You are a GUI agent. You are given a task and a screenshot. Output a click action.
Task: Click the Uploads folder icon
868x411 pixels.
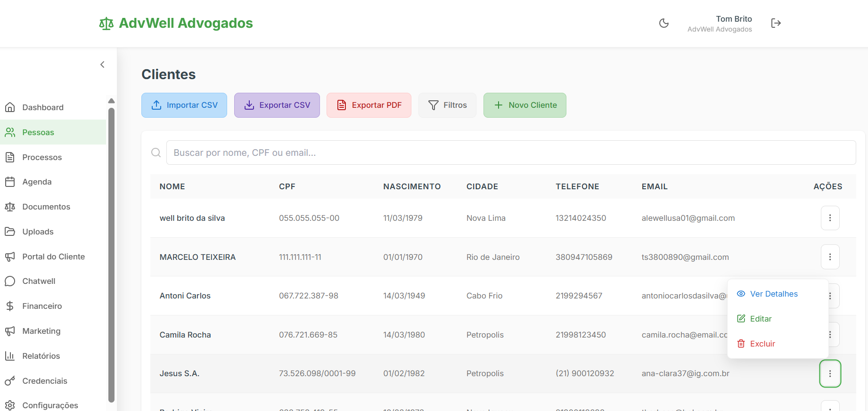[x=10, y=232]
